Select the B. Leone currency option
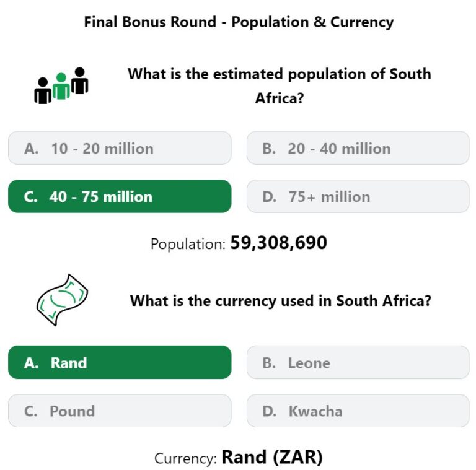The width and height of the screenshot is (476, 470). click(x=358, y=362)
